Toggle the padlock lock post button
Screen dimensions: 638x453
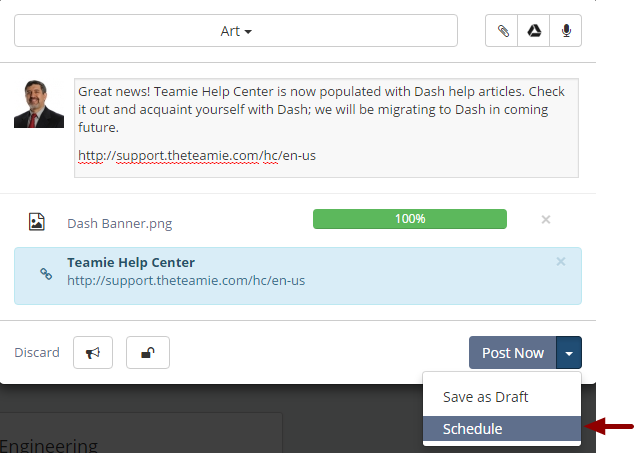(148, 352)
